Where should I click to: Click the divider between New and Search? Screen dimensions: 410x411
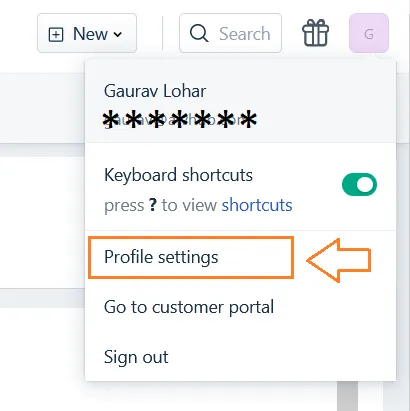pyautogui.click(x=163, y=33)
